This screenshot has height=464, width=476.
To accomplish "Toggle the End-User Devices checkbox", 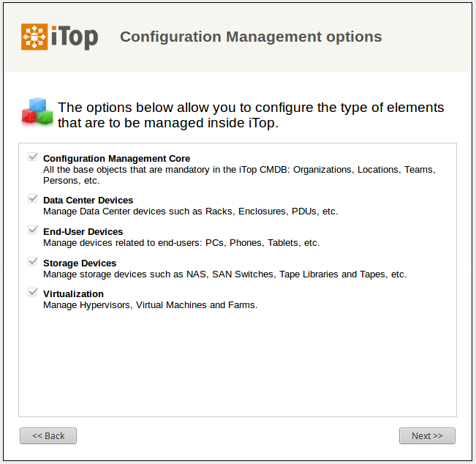I will (x=32, y=231).
